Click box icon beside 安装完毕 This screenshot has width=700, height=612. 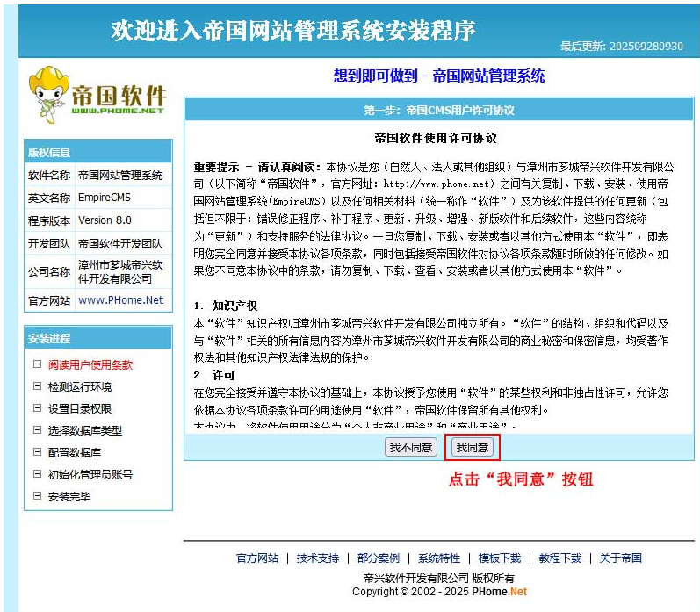pos(38,495)
